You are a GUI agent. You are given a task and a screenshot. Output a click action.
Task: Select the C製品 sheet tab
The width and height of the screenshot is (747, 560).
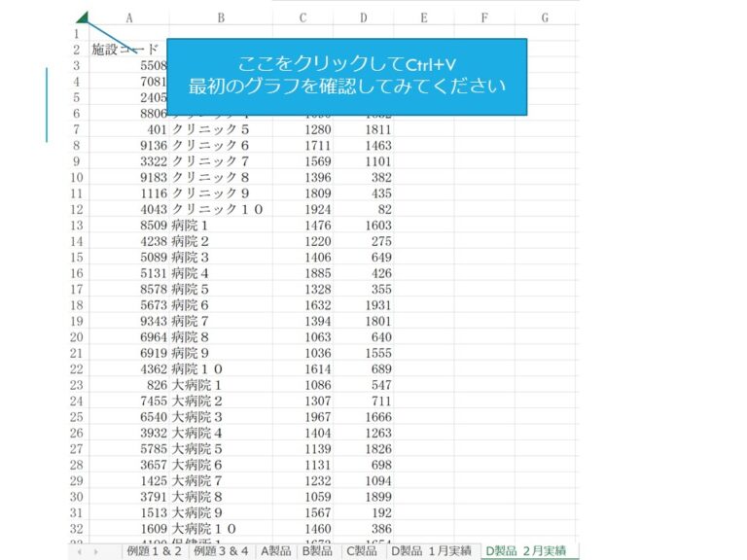(362, 551)
